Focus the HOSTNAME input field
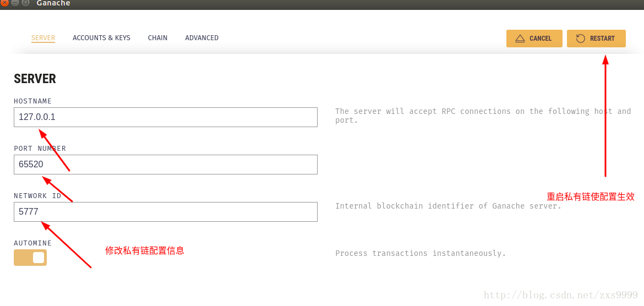Image resolution: width=644 pixels, height=306 pixels. 166,117
